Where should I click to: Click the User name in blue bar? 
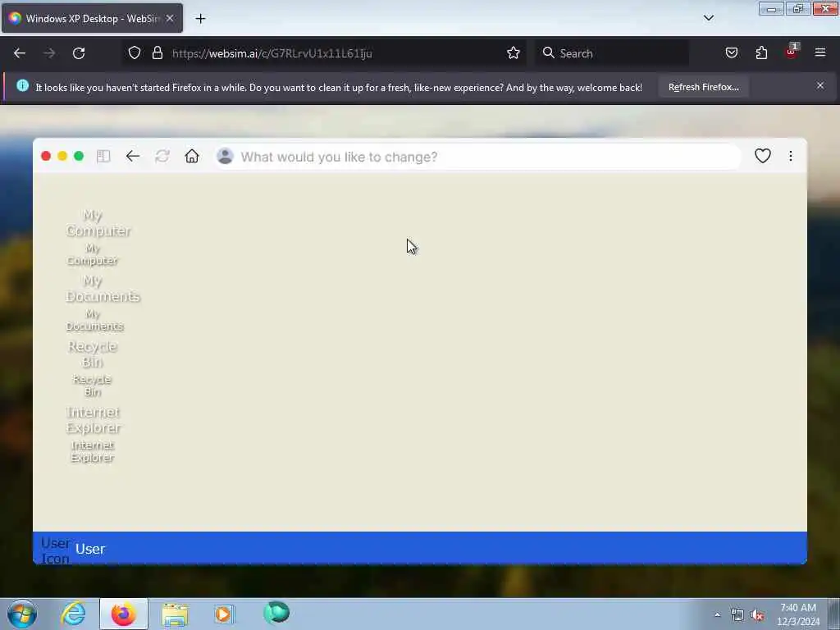90,549
